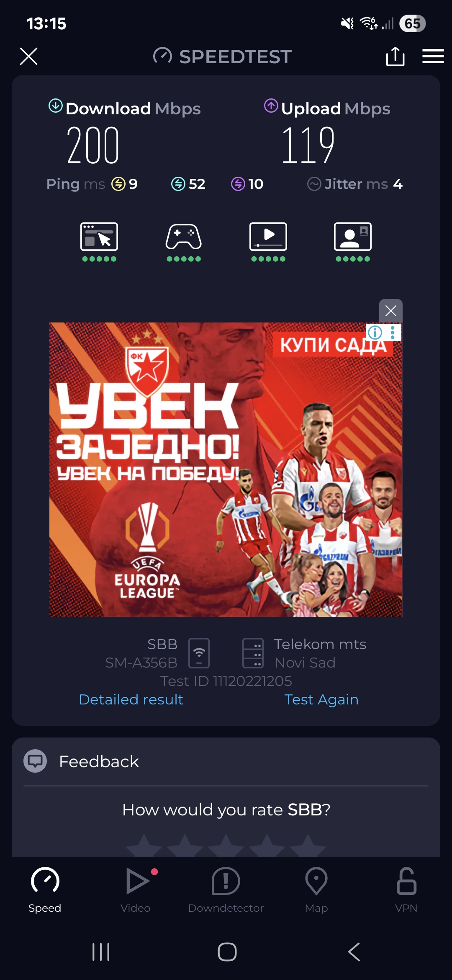This screenshot has width=452, height=980.
Task: Dismiss the ad with its close button
Action: (x=391, y=311)
